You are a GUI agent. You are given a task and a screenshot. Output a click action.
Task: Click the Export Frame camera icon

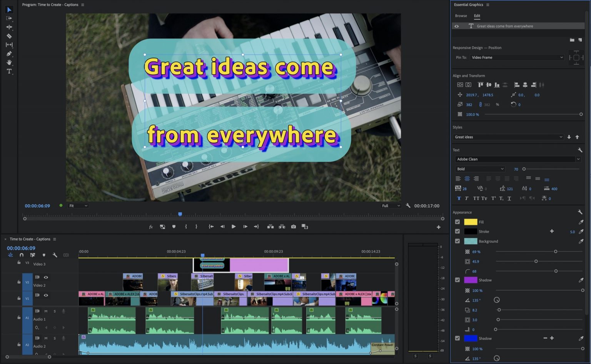[294, 227]
